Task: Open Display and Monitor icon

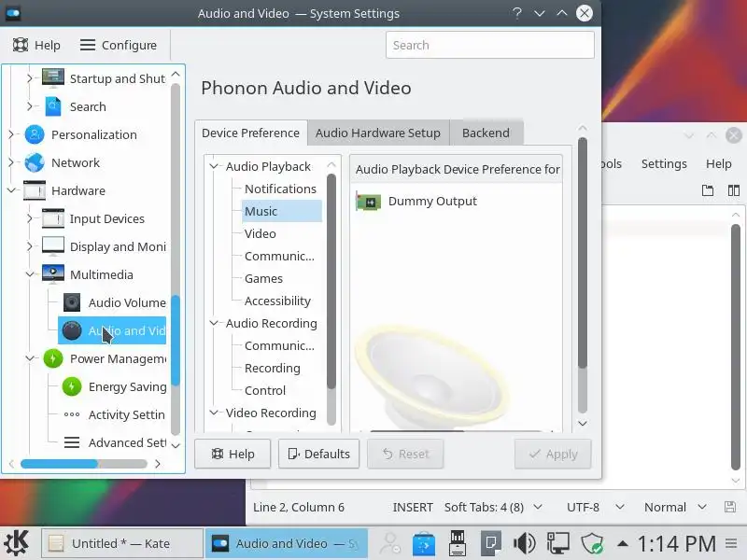Action: pyautogui.click(x=53, y=246)
